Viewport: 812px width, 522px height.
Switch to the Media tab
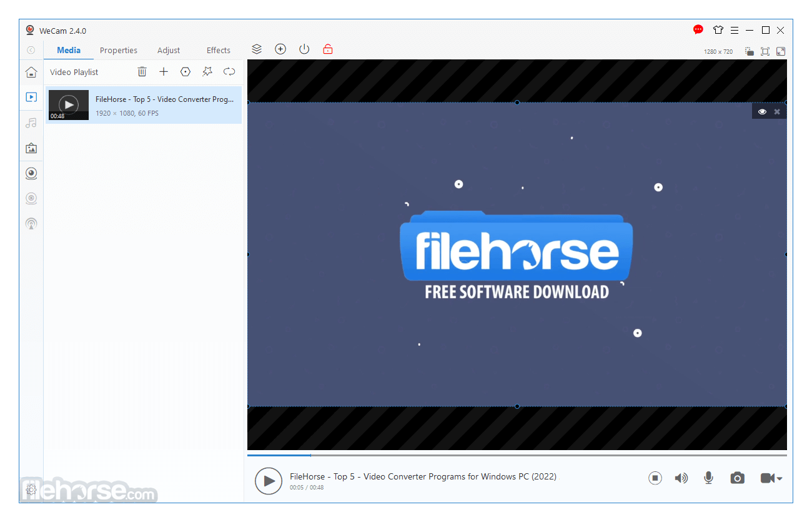point(69,50)
